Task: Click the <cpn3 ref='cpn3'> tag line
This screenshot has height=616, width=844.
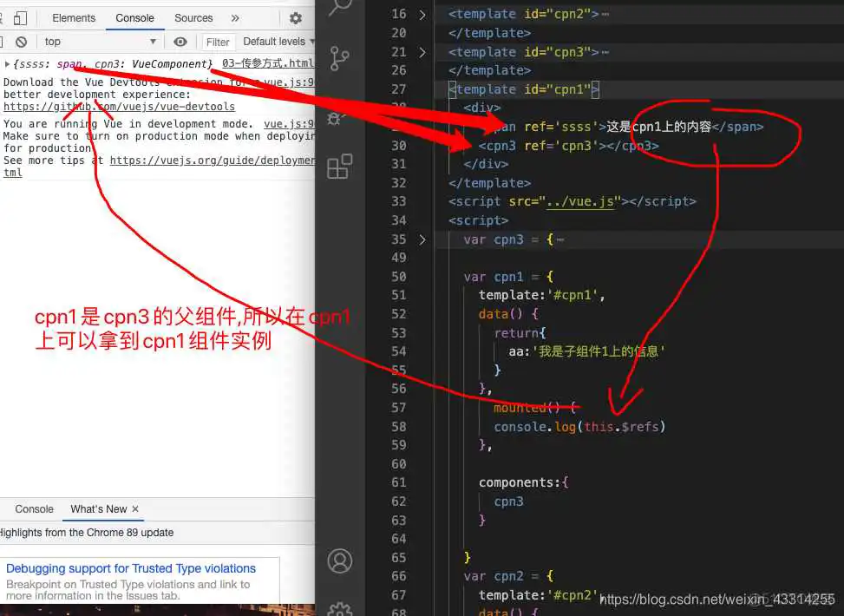Action: tap(568, 146)
